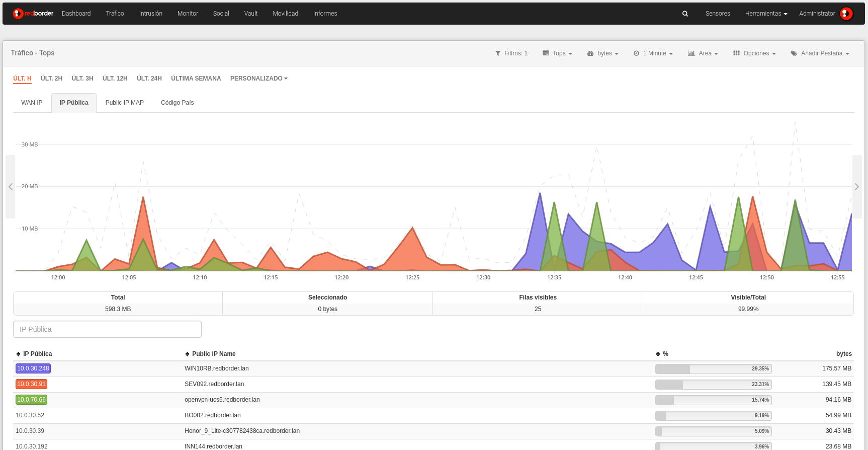Click Honor_9_Lite-c307782438ca.redborder.lan name
This screenshot has width=868, height=450.
(242, 431)
